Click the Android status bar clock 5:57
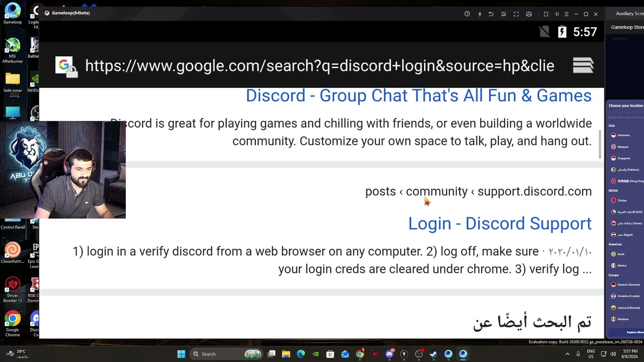644x362 pixels. [585, 32]
